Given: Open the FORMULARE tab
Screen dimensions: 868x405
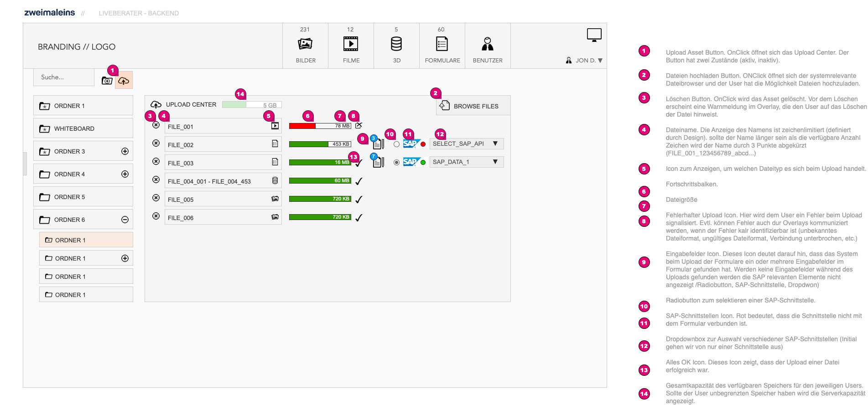Looking at the screenshot, I should pos(442,46).
